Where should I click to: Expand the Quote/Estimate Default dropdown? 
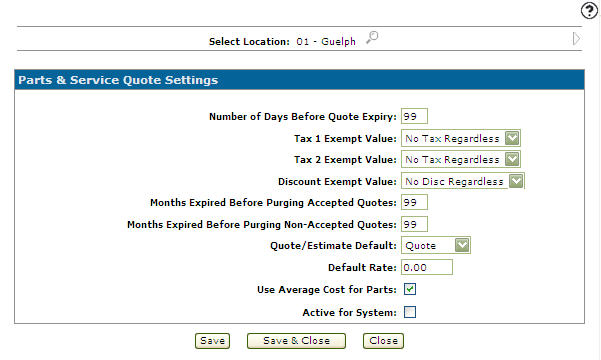(436, 245)
